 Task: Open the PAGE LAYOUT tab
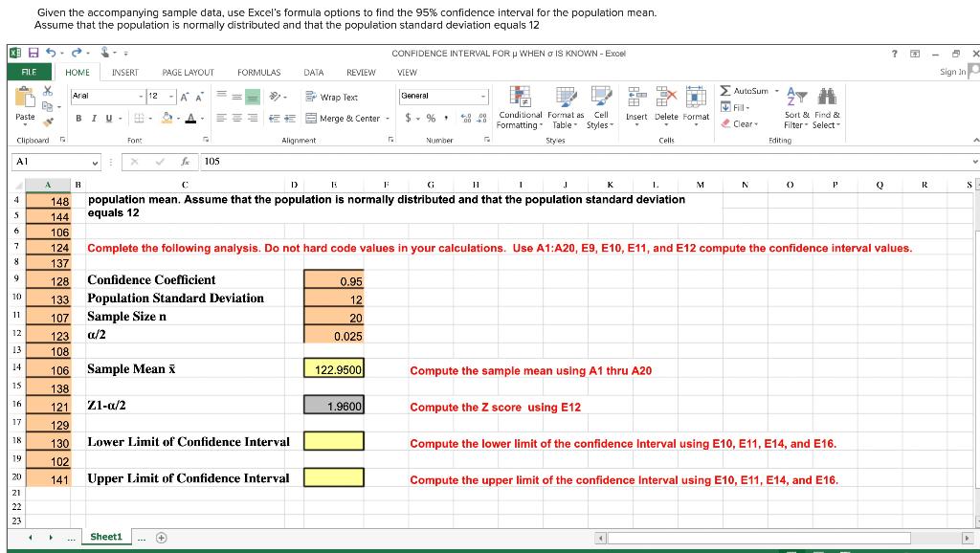[x=189, y=72]
